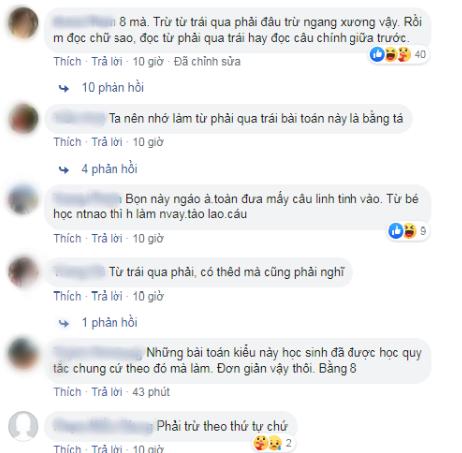Click Trả lời under 'Từ trái qua phải' comment
Screen dimensions: 462x453
(107, 296)
